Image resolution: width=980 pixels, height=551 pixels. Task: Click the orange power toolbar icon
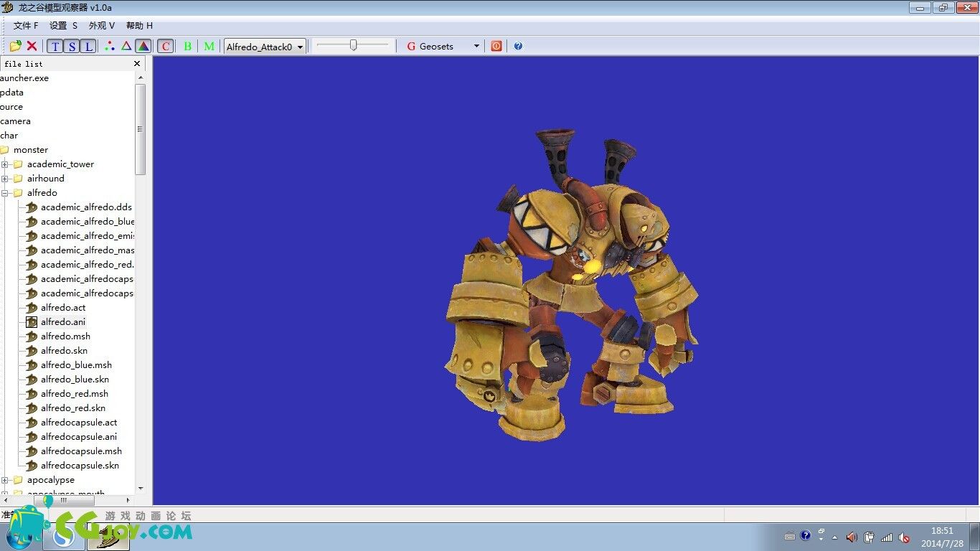pyautogui.click(x=496, y=46)
